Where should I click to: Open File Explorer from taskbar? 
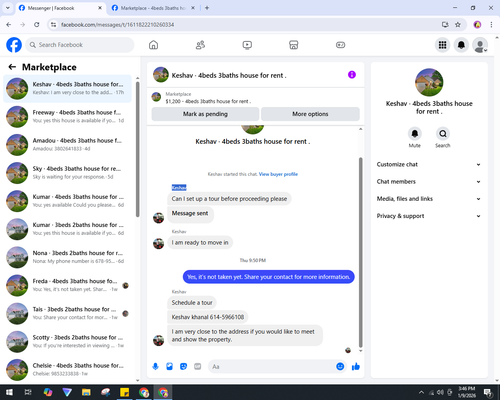[x=86, y=392]
